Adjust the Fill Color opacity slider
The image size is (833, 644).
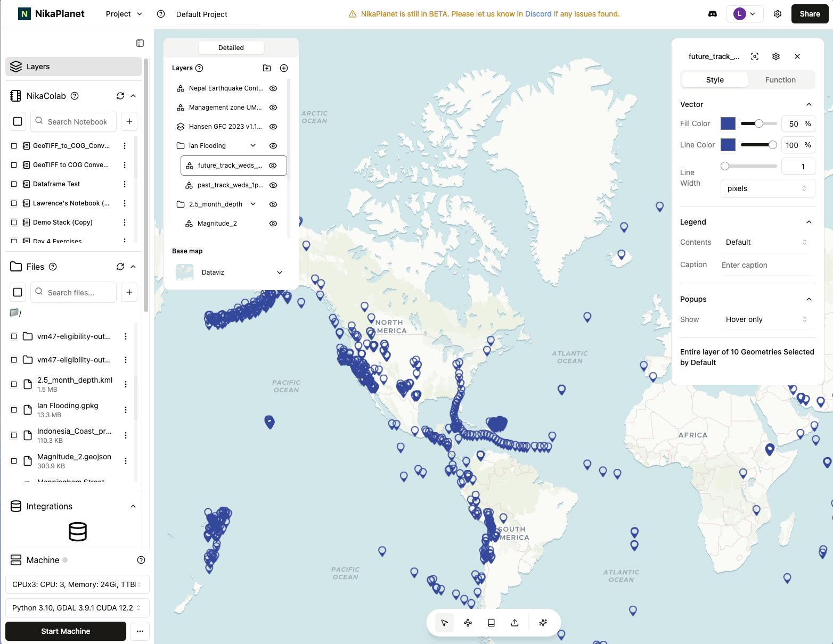pyautogui.click(x=759, y=123)
